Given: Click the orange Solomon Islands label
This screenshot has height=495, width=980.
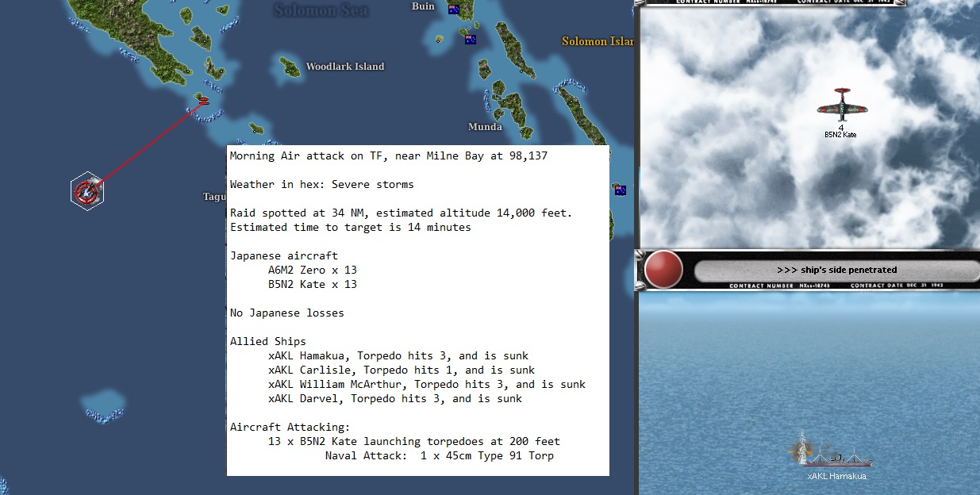Looking at the screenshot, I should pyautogui.click(x=598, y=41).
